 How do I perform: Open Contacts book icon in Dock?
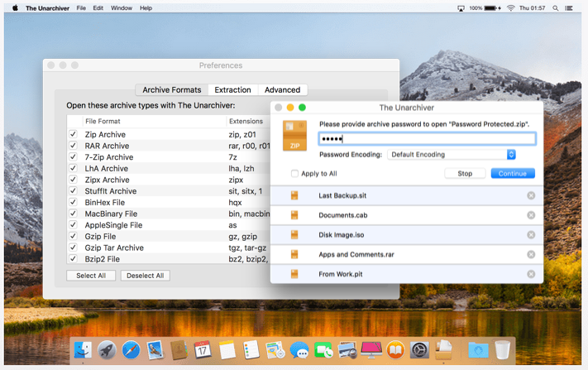[179, 350]
